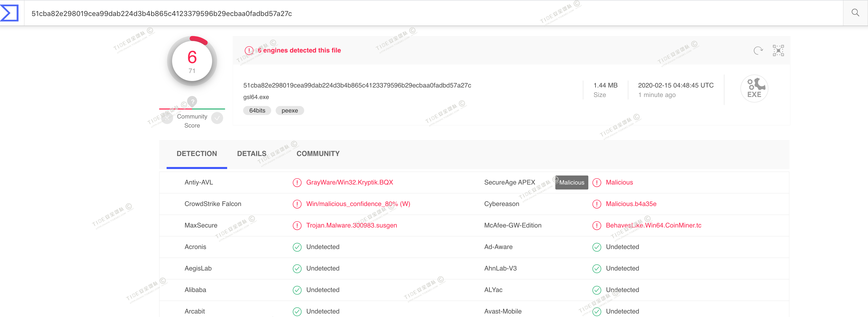
Task: Click the reanalyze refresh icon
Action: pos(758,50)
